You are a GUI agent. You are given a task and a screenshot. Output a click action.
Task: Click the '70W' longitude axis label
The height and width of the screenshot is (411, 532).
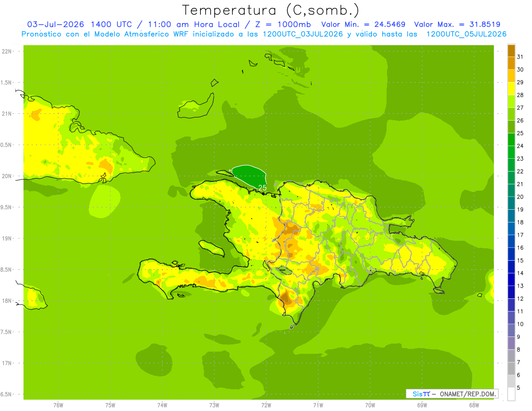point(370,405)
